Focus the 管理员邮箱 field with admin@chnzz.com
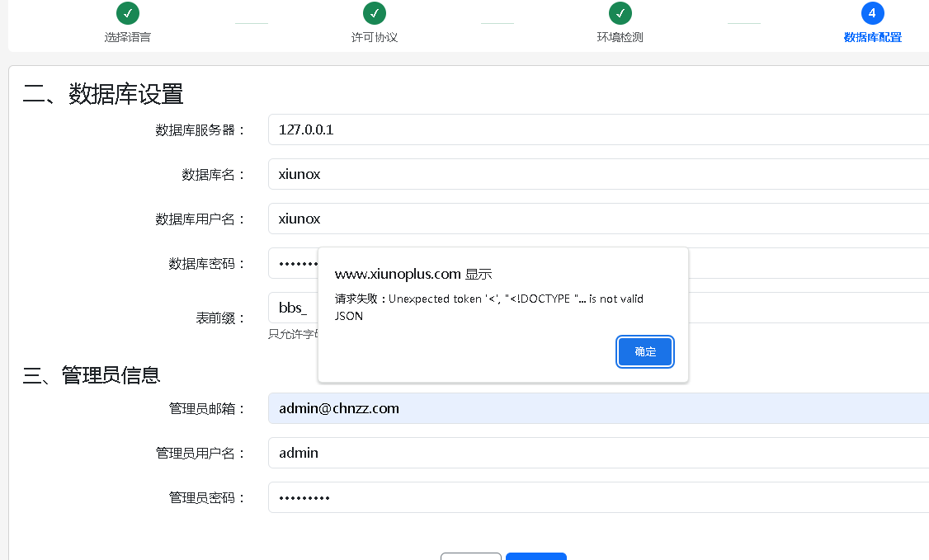 (598, 408)
